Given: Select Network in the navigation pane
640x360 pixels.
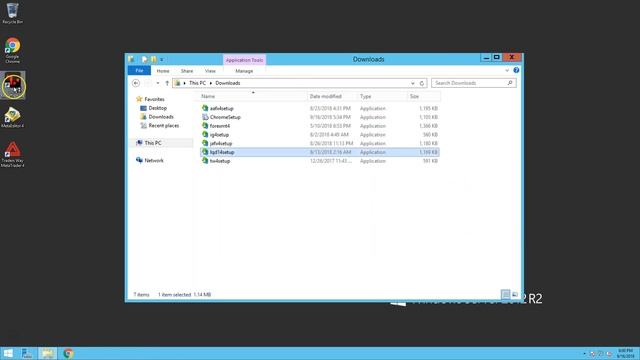Looking at the screenshot, I should pyautogui.click(x=154, y=160).
